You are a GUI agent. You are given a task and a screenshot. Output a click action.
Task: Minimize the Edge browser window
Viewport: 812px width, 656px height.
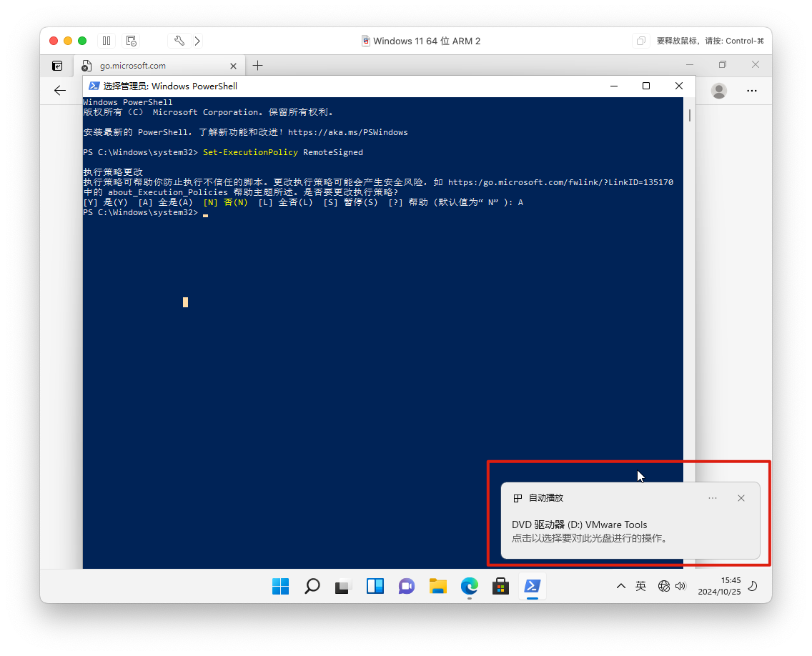(x=690, y=65)
